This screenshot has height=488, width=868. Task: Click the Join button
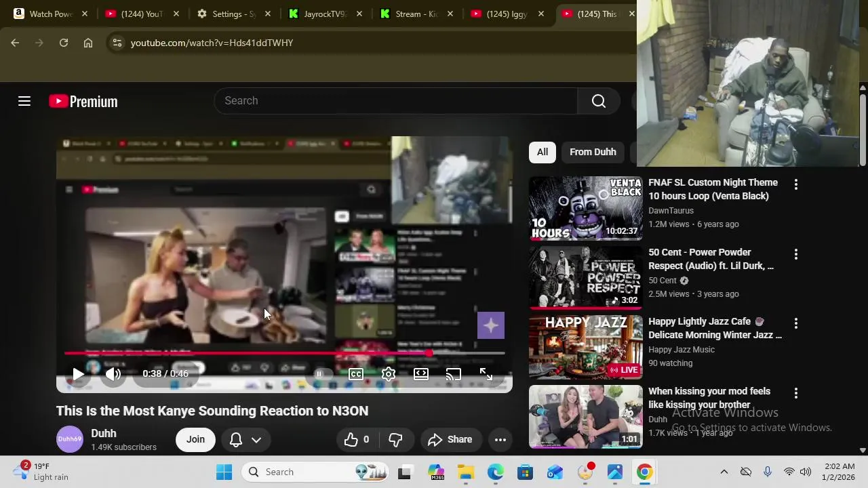point(195,439)
